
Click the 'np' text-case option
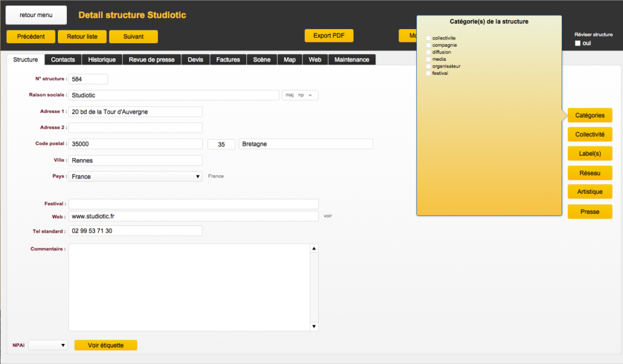tap(301, 95)
